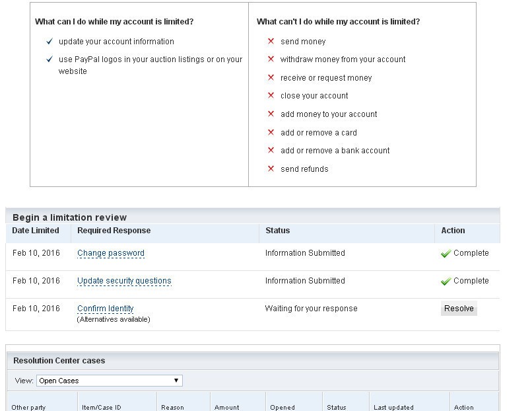Viewport: 532px width, 411px height.
Task: Open the Change password link
Action: 110,253
